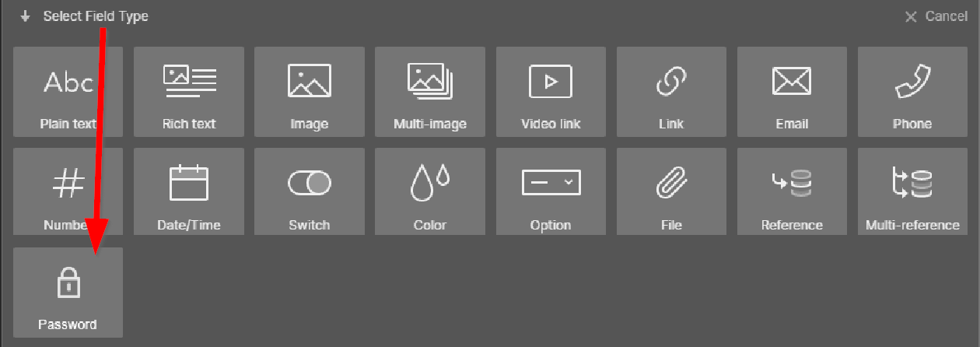This screenshot has width=980, height=347.
Task: Pick the Image field type
Action: pos(310,92)
